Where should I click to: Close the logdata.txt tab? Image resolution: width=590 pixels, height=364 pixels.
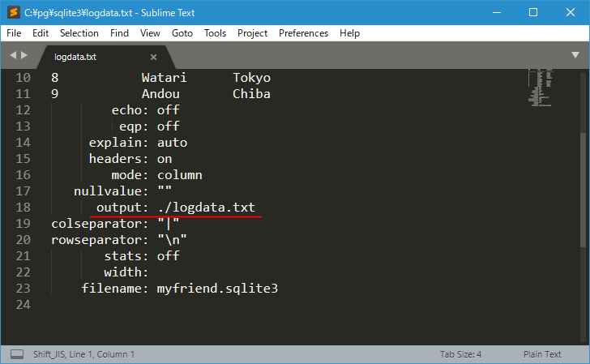[154, 57]
